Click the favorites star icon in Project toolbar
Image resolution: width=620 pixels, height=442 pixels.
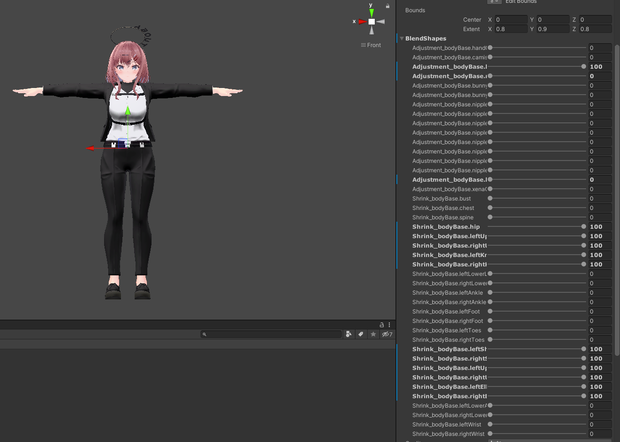[373, 334]
